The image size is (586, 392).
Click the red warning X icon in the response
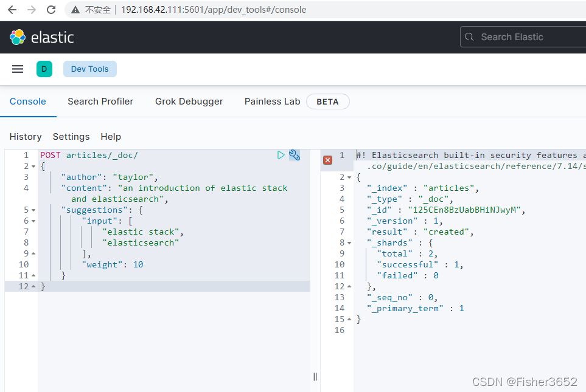click(328, 160)
